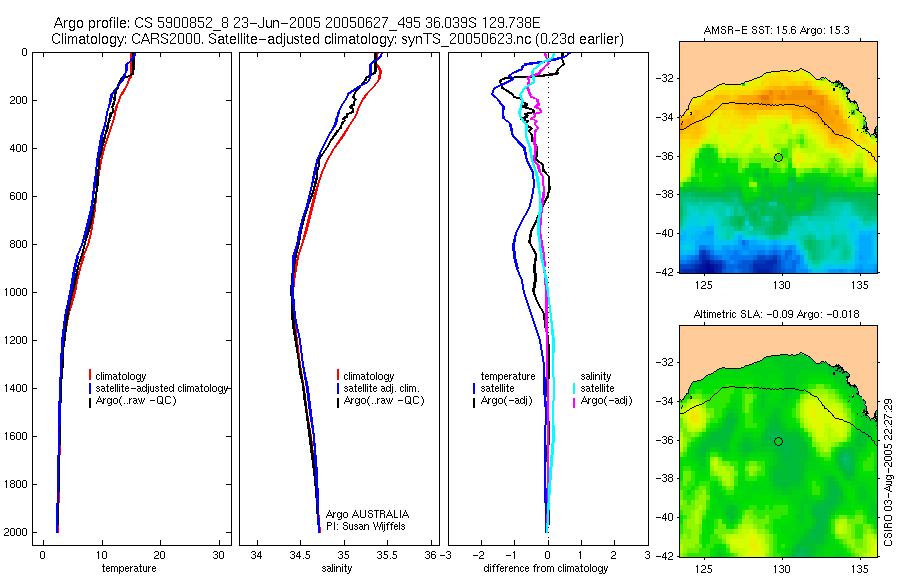900x580 pixels.
Task: Click the Argo AUSTRALIA credit text
Action: point(367,514)
